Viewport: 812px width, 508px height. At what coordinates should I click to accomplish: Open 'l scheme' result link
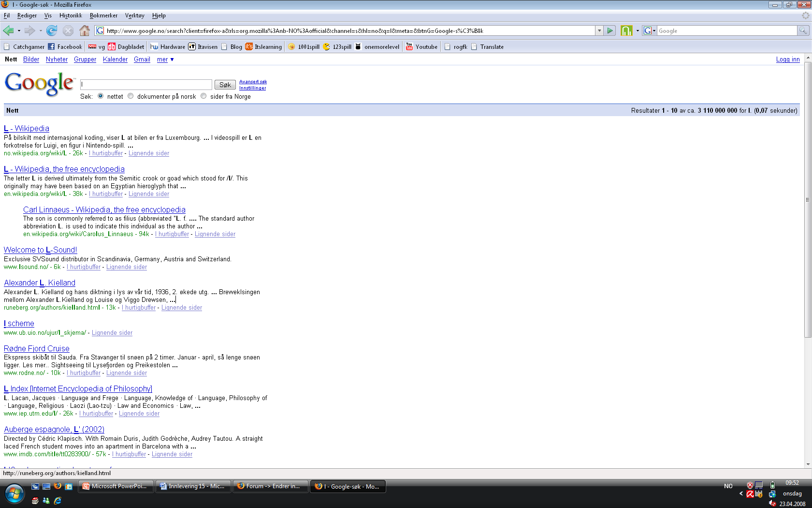tap(19, 323)
